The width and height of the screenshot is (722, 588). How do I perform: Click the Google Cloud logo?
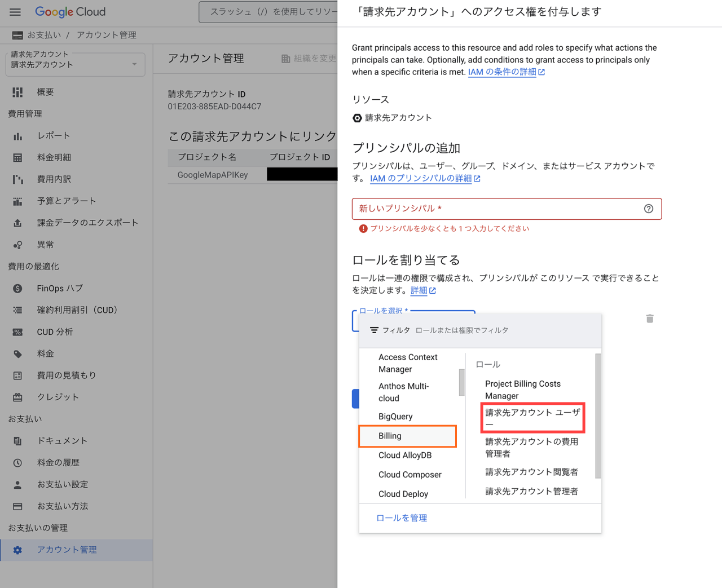(x=70, y=12)
